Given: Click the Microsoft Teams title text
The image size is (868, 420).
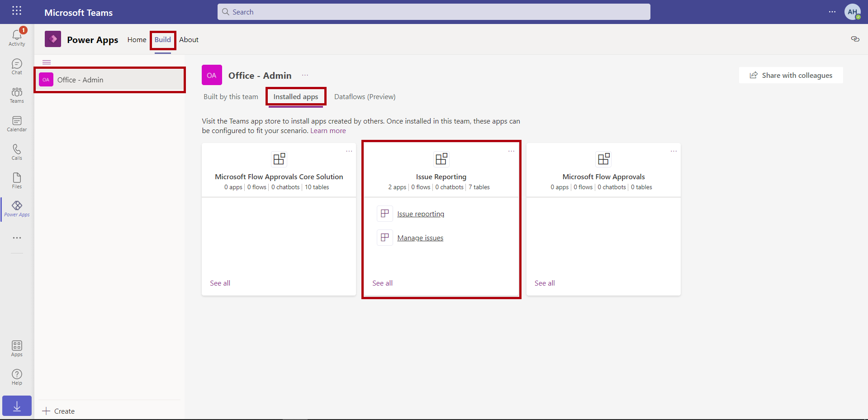Looking at the screenshot, I should click(x=79, y=13).
